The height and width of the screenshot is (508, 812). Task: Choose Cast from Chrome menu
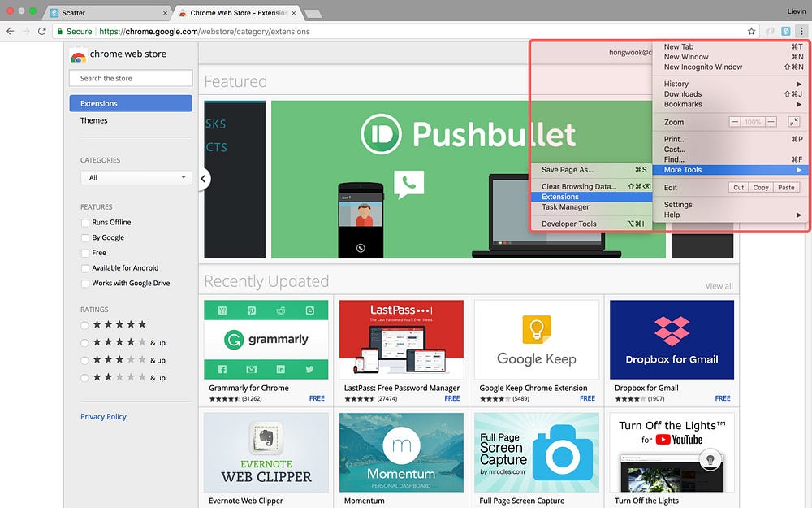(732, 150)
